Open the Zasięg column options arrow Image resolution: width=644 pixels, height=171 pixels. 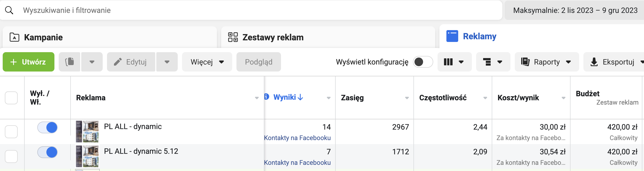(x=407, y=98)
